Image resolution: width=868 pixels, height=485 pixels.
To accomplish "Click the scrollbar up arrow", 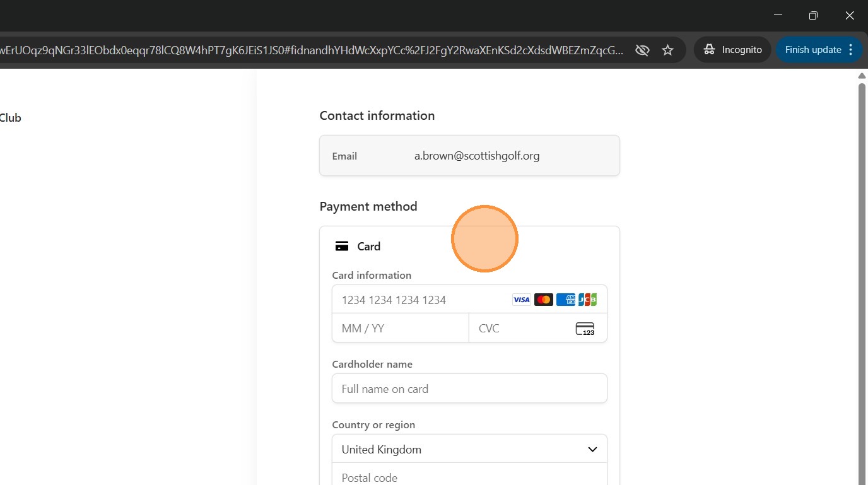I will point(862,76).
